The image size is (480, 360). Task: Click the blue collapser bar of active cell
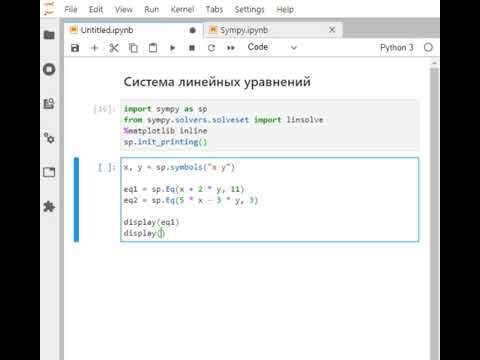point(77,199)
